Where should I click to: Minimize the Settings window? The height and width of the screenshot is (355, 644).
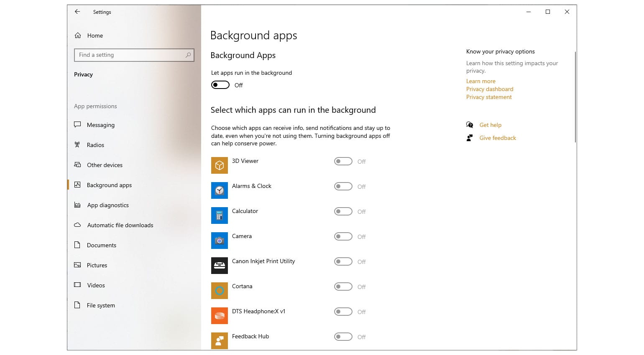[x=529, y=12]
